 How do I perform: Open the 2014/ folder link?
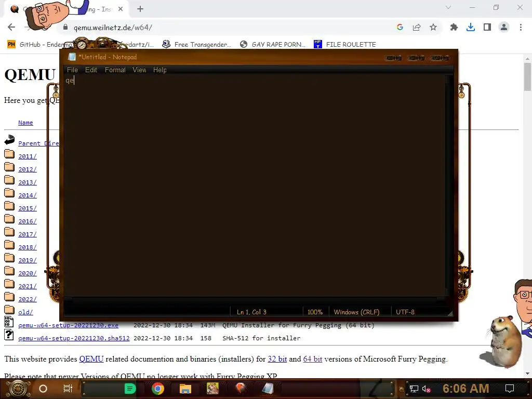(28, 195)
